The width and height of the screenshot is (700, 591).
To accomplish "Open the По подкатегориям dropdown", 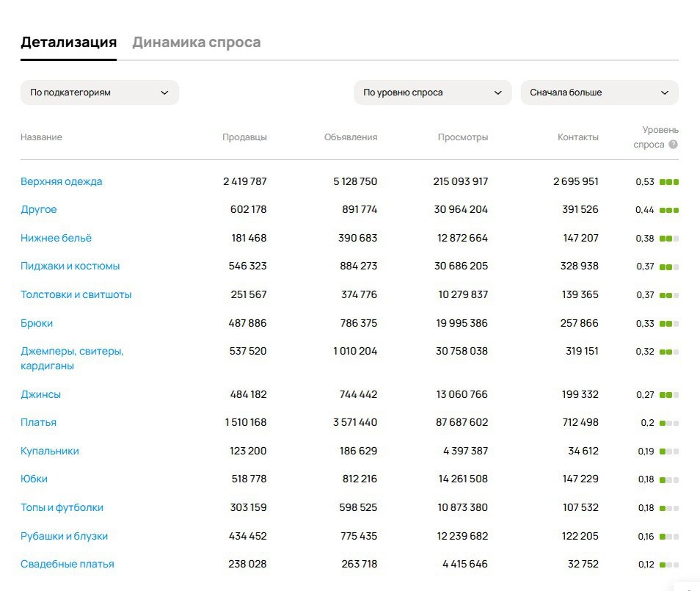I will [100, 93].
